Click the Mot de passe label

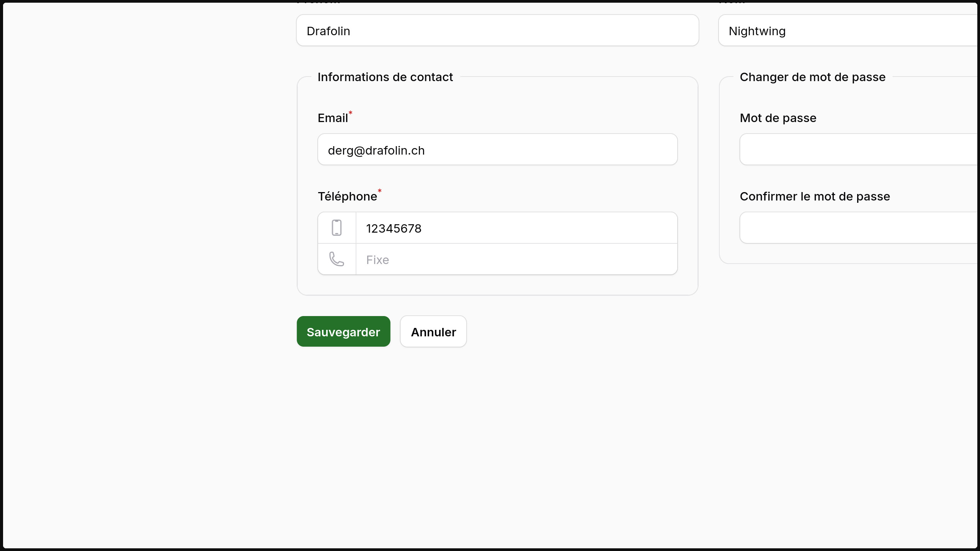(x=777, y=118)
